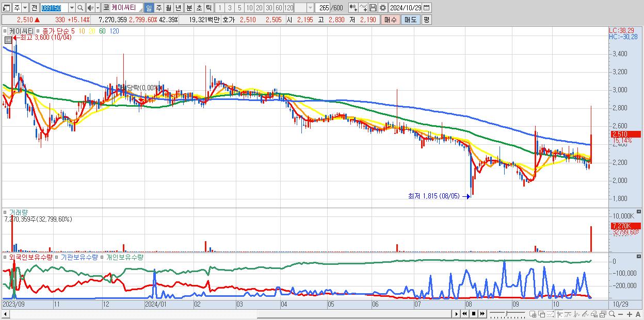The height and width of the screenshot is (320, 644).
Task: Switch to the 년 yearly period tab
Action: click(x=178, y=8)
